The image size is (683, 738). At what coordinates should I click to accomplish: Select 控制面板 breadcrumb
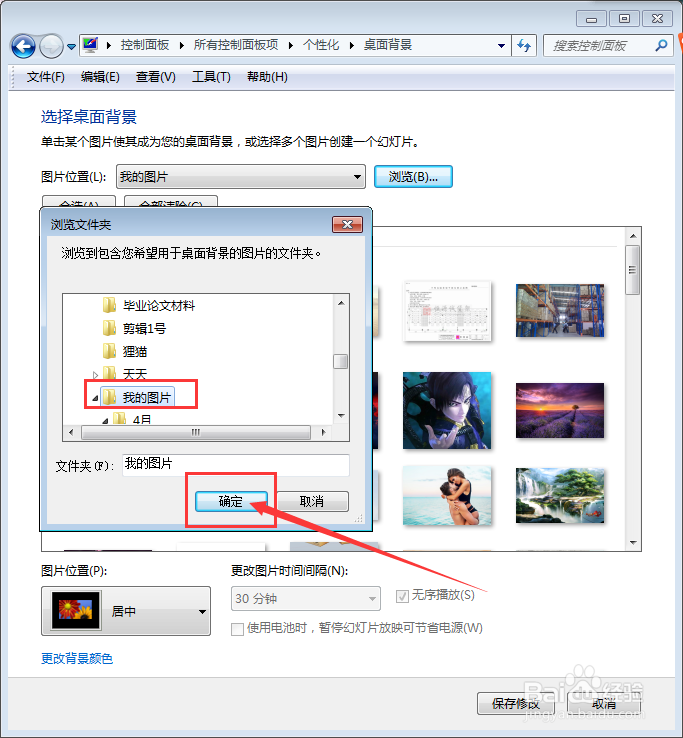coord(145,45)
